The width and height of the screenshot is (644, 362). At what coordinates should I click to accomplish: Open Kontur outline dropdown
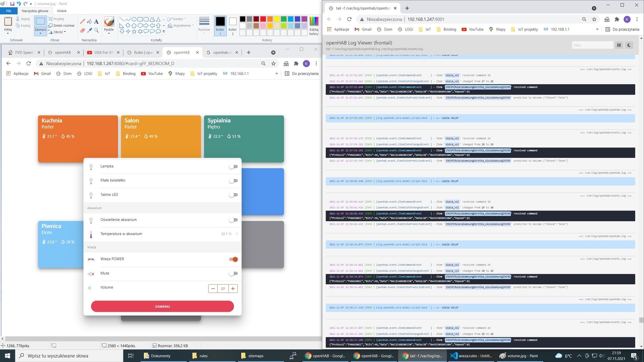click(x=177, y=19)
